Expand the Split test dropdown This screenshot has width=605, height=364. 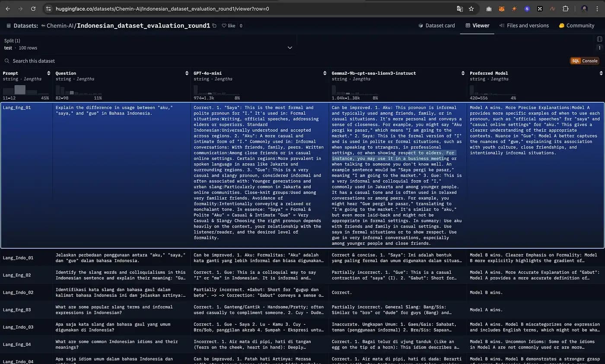pos(290,47)
